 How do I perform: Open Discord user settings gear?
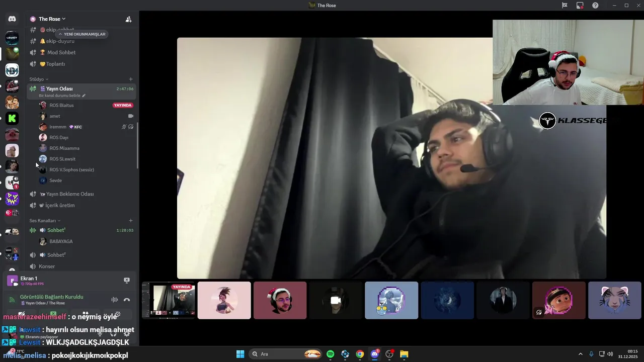tap(127, 333)
